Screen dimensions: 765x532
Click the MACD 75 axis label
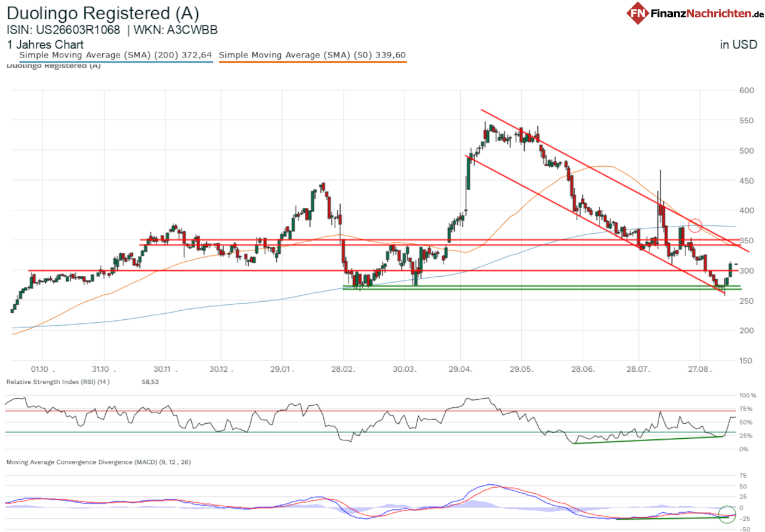[x=743, y=475]
